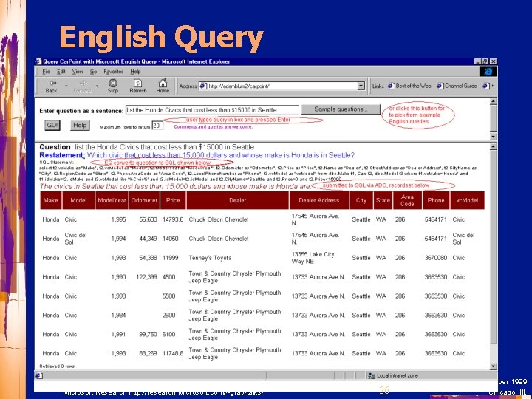The width and height of the screenshot is (532, 399).
Task: Click the Local intranet zone icon
Action: [x=372, y=375]
